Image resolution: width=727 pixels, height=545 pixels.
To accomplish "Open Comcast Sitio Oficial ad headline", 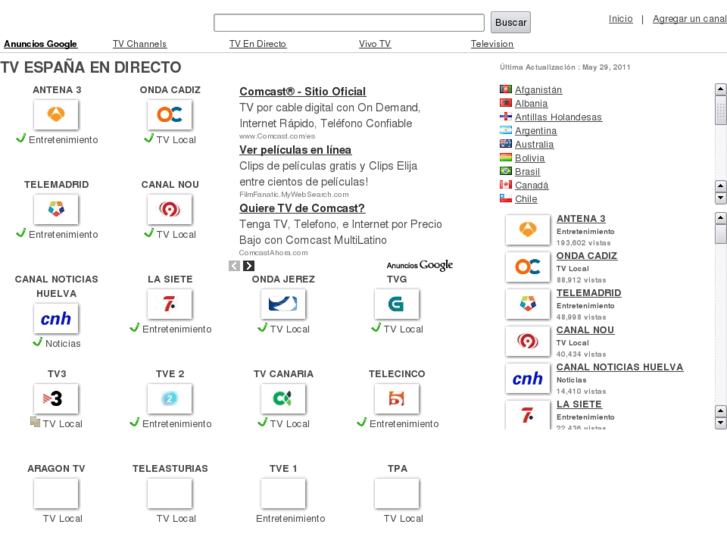I will 302,91.
